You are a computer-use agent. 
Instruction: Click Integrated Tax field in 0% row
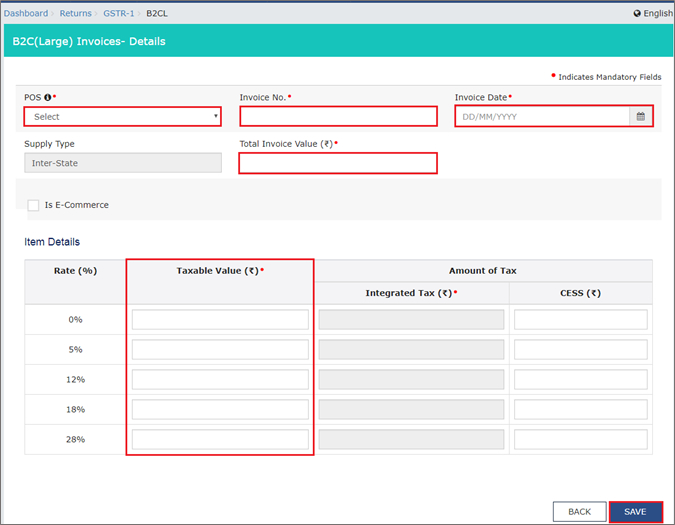pyautogui.click(x=411, y=320)
